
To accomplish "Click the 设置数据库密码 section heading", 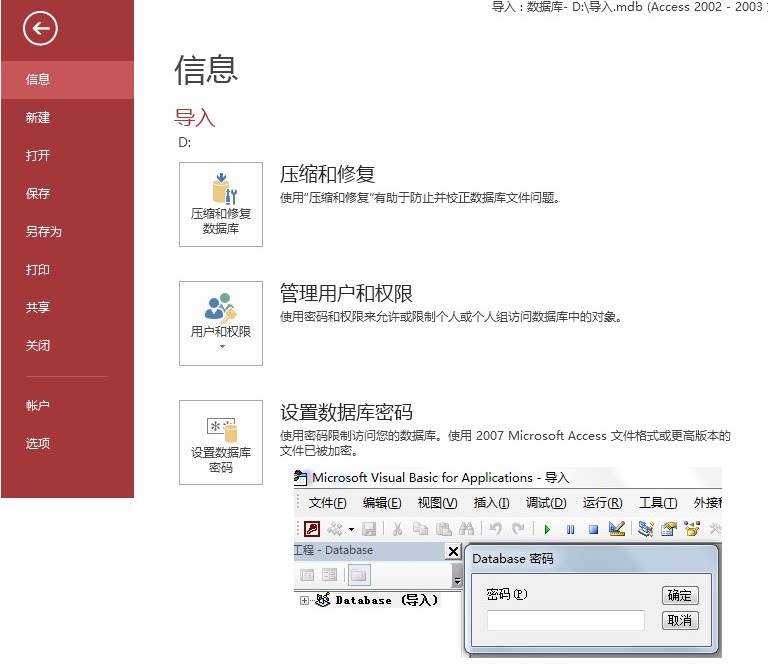I will 346,412.
